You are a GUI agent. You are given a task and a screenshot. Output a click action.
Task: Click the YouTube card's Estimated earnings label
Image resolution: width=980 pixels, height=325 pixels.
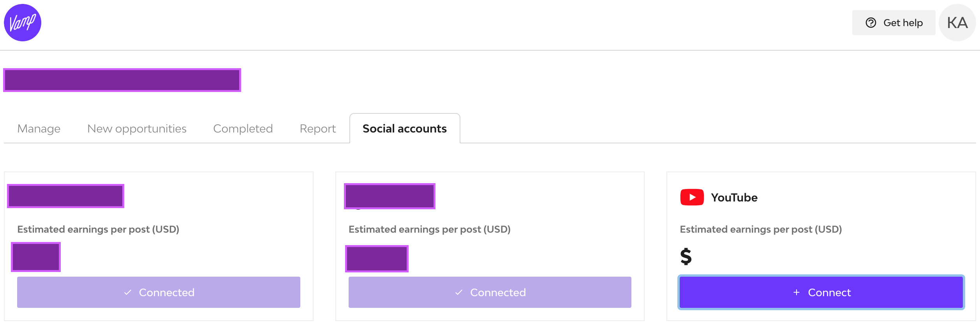(761, 229)
